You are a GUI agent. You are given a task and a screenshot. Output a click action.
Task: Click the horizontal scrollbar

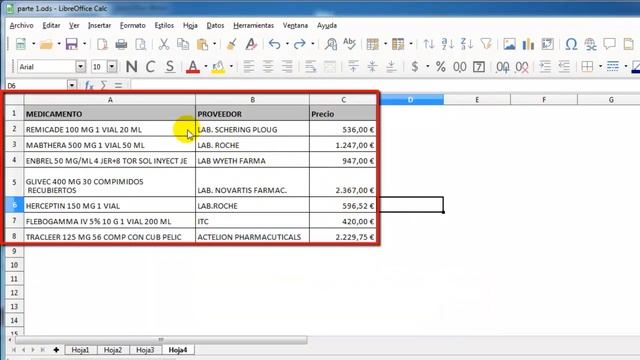pyautogui.click(x=161, y=340)
